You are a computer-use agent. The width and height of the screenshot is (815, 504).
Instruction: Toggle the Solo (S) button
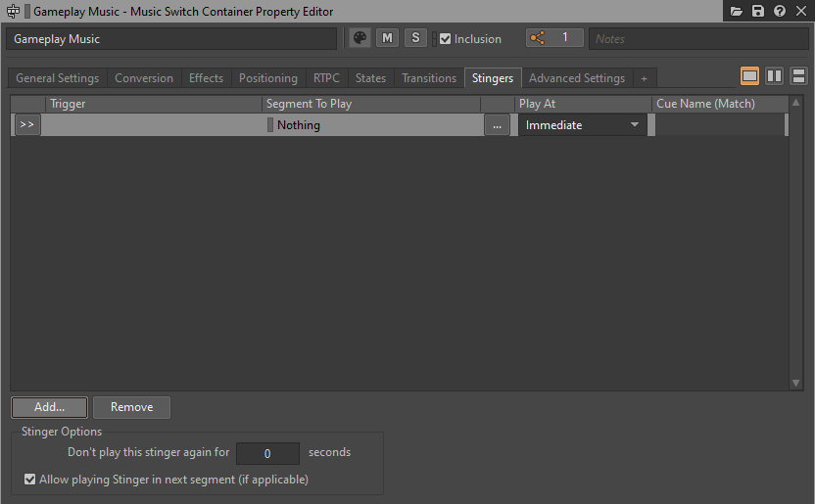coord(415,38)
